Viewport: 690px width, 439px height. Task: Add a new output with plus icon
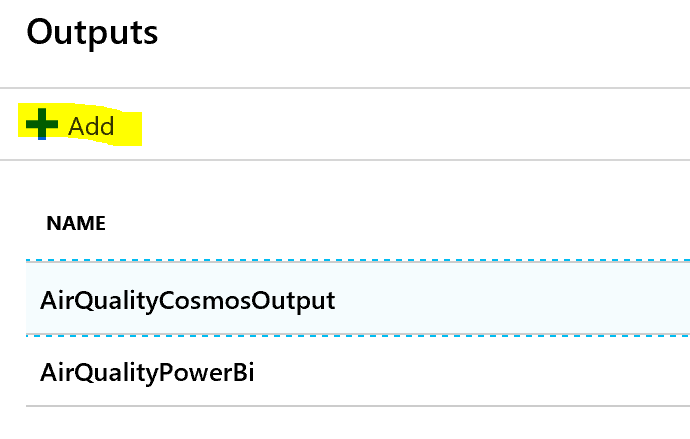42,125
